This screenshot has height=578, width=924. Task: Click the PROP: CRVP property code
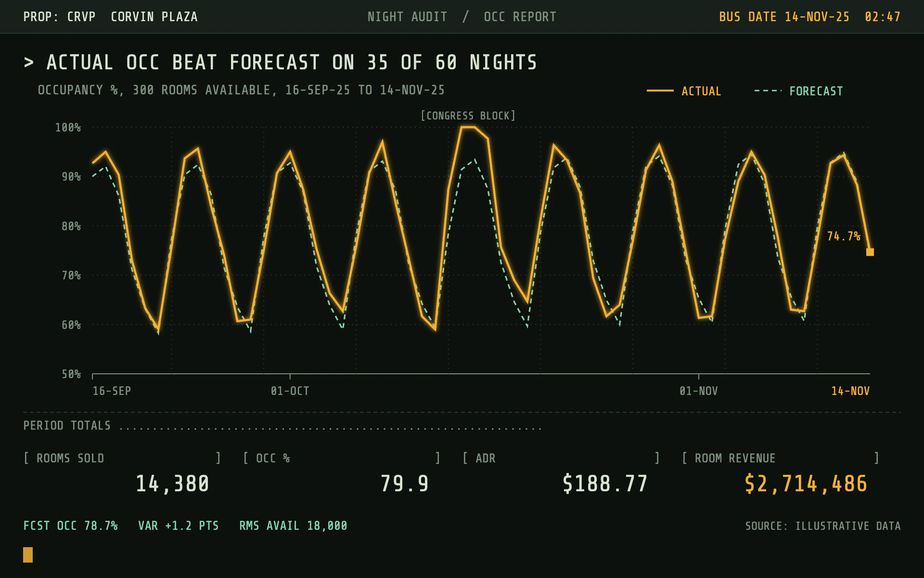click(x=59, y=17)
